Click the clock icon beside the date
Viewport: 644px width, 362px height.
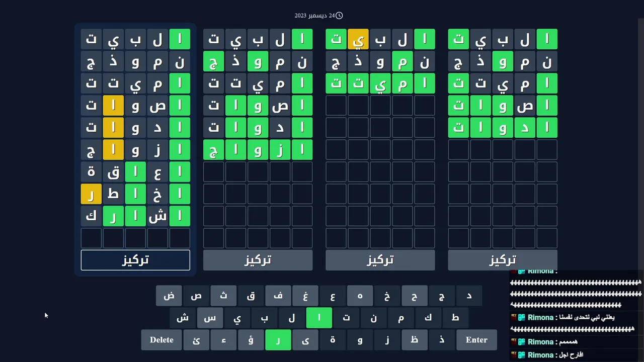(x=339, y=16)
